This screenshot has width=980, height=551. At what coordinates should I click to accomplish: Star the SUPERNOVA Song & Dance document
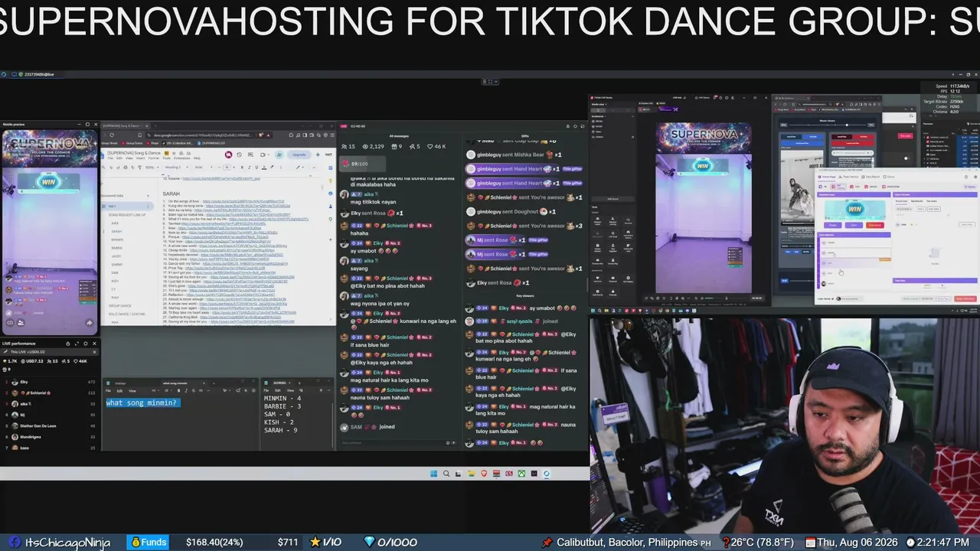coord(174,153)
